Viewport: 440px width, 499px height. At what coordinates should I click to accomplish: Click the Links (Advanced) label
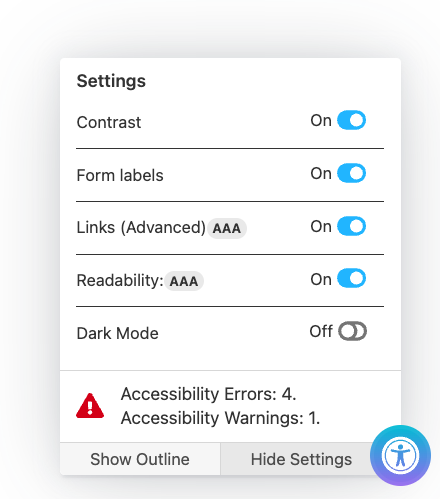[x=141, y=228]
